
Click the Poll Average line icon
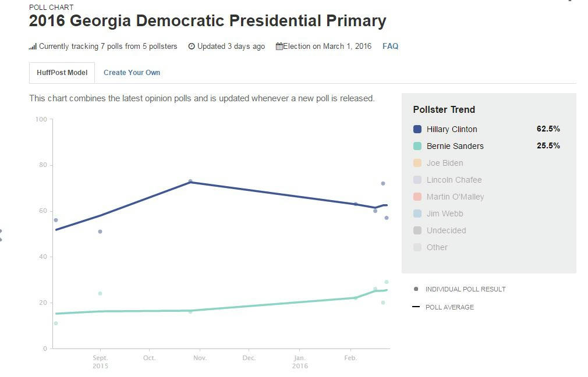click(x=416, y=307)
